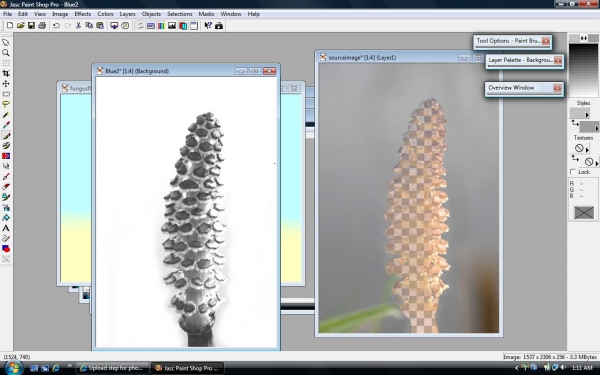Copy selection using toolbar icon
This screenshot has width=600, height=375.
pos(89,26)
